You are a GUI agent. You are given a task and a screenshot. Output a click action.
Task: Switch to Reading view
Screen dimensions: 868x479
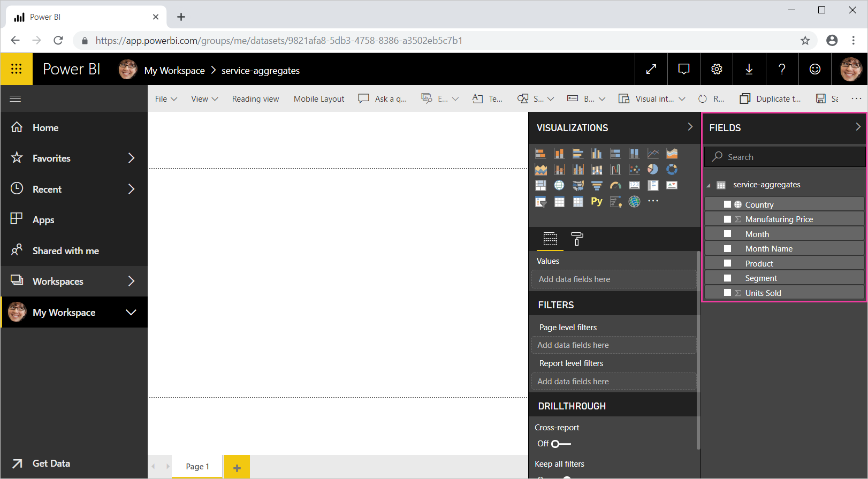pos(255,99)
